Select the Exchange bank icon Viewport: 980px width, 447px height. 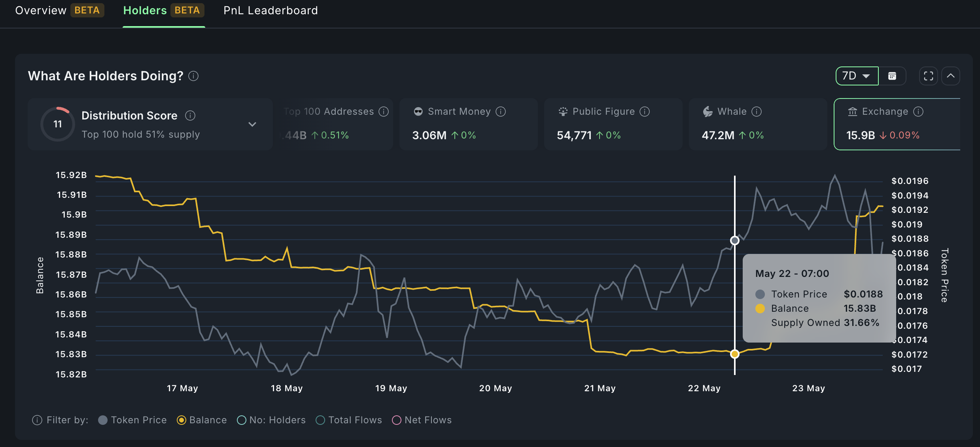click(x=852, y=112)
